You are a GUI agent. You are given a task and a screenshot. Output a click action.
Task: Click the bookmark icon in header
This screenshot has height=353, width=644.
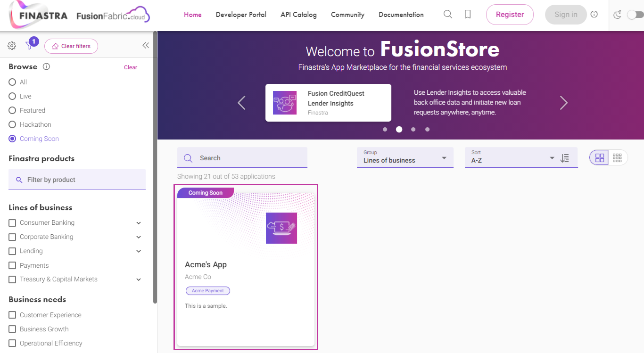pos(468,15)
